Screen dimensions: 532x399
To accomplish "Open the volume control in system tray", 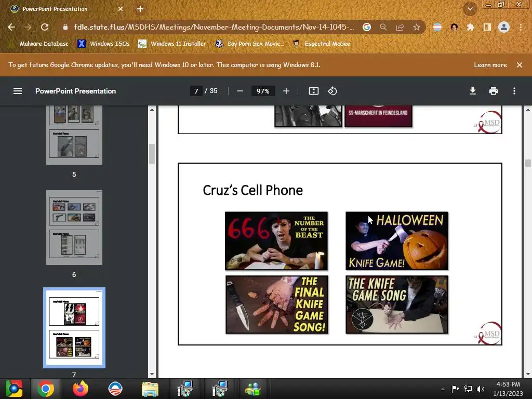I will click(x=481, y=389).
